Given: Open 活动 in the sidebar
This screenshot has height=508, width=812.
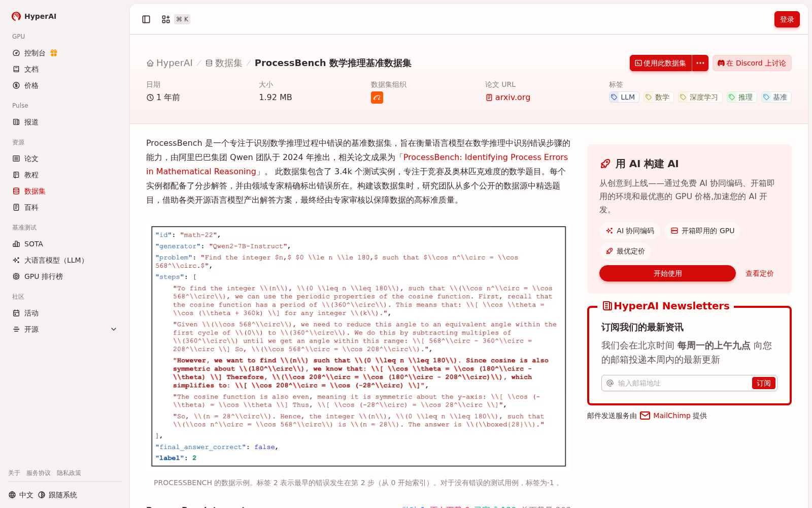Looking at the screenshot, I should [25, 313].
